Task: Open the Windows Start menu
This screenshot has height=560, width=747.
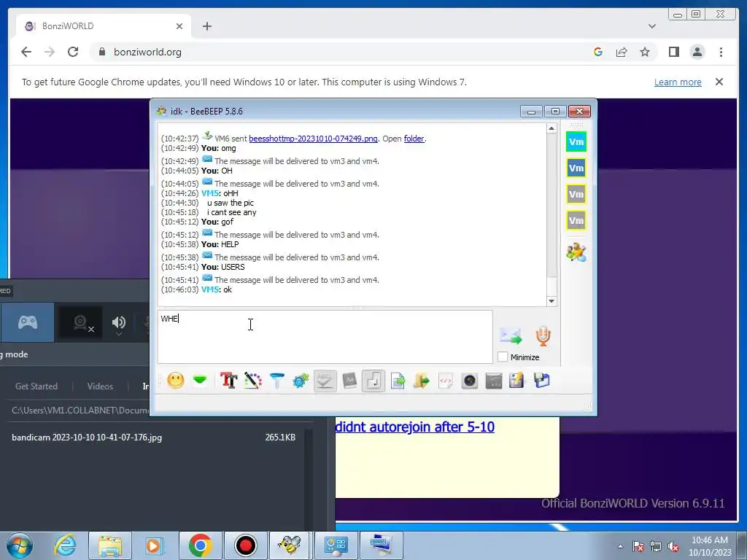Action: [x=20, y=545]
